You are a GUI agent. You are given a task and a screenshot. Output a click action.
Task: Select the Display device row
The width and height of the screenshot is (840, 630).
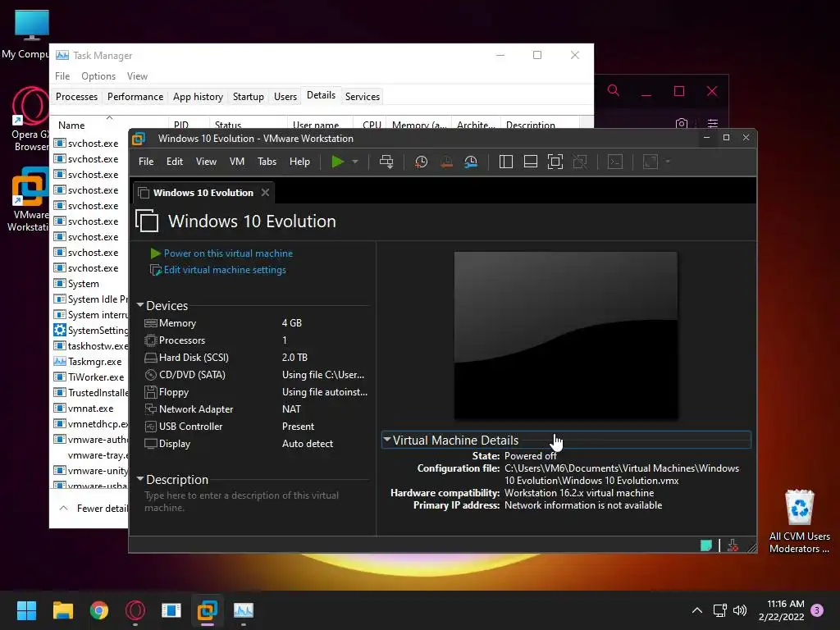[256, 444]
